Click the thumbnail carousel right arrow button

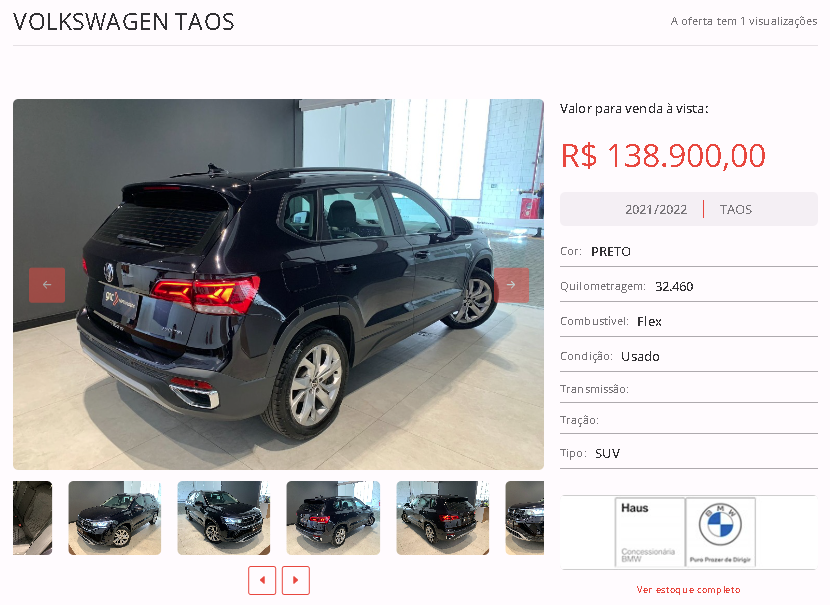[295, 580]
